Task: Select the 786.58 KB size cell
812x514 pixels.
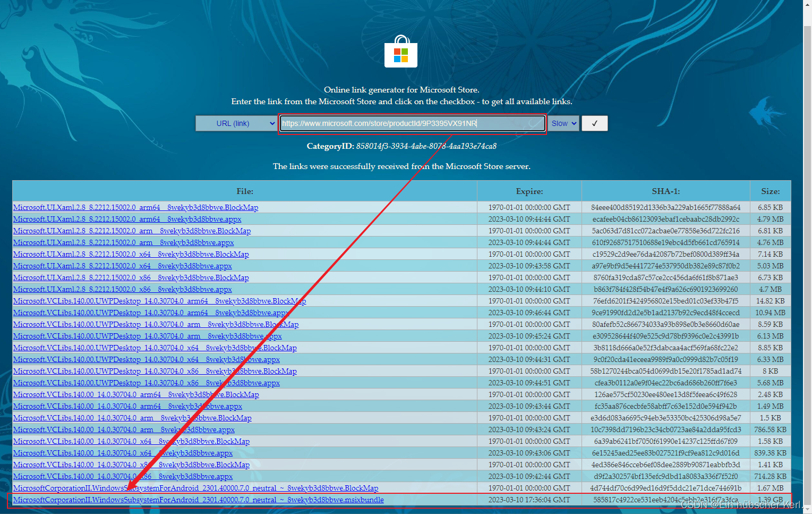Action: (x=771, y=429)
